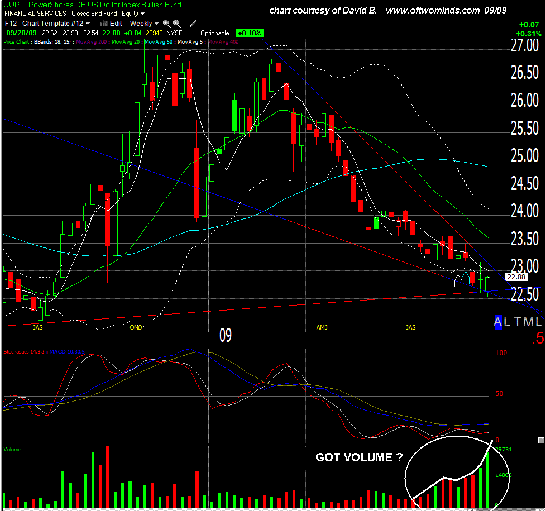
Task: Click the stochastics MACD indicator legend
Action: (x=44, y=352)
